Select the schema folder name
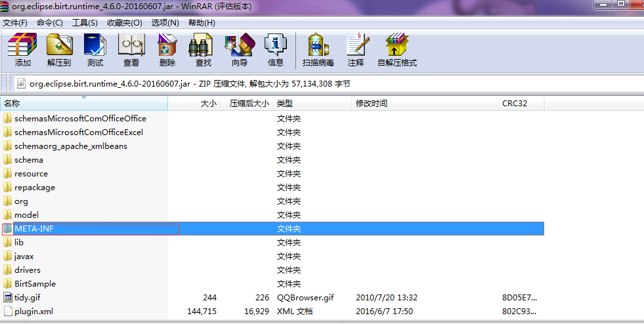The width and height of the screenshot is (644, 324). pos(29,160)
